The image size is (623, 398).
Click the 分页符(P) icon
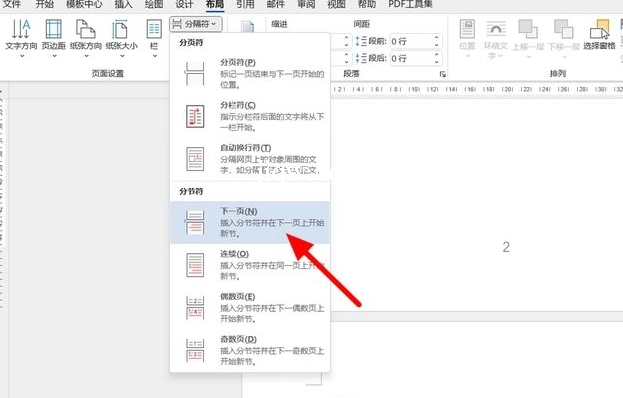click(x=195, y=73)
